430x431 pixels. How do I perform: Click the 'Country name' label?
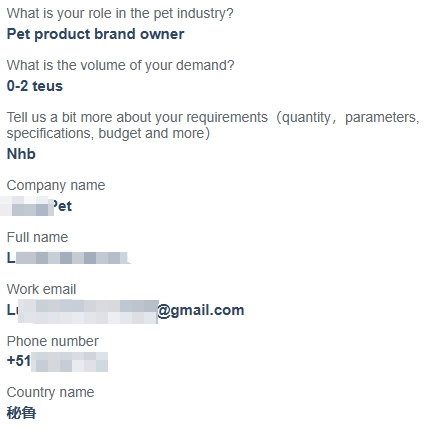tap(50, 393)
